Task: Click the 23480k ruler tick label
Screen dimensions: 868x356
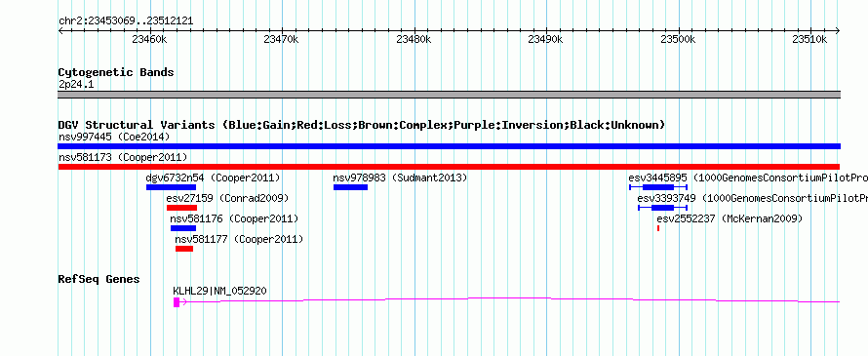Action: tap(414, 39)
